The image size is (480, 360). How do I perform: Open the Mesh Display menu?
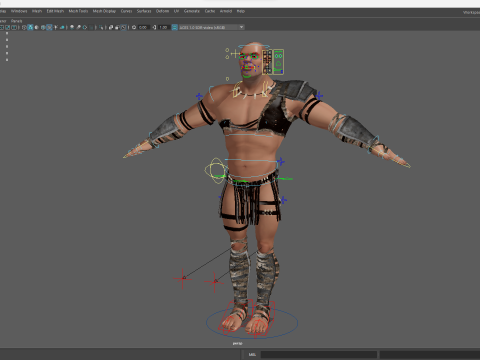(104, 11)
